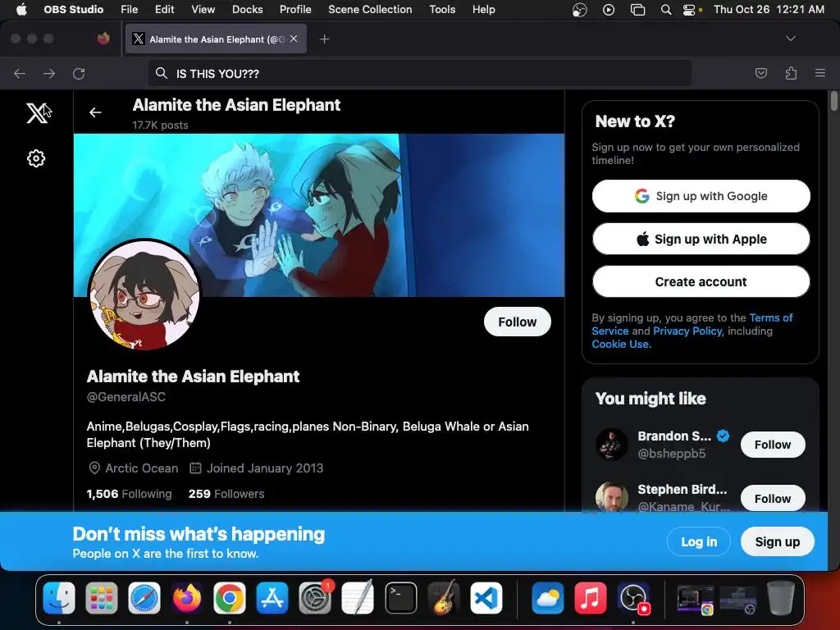The width and height of the screenshot is (840, 630).
Task: Switch to OBS Studio in the dock
Action: (x=633, y=598)
